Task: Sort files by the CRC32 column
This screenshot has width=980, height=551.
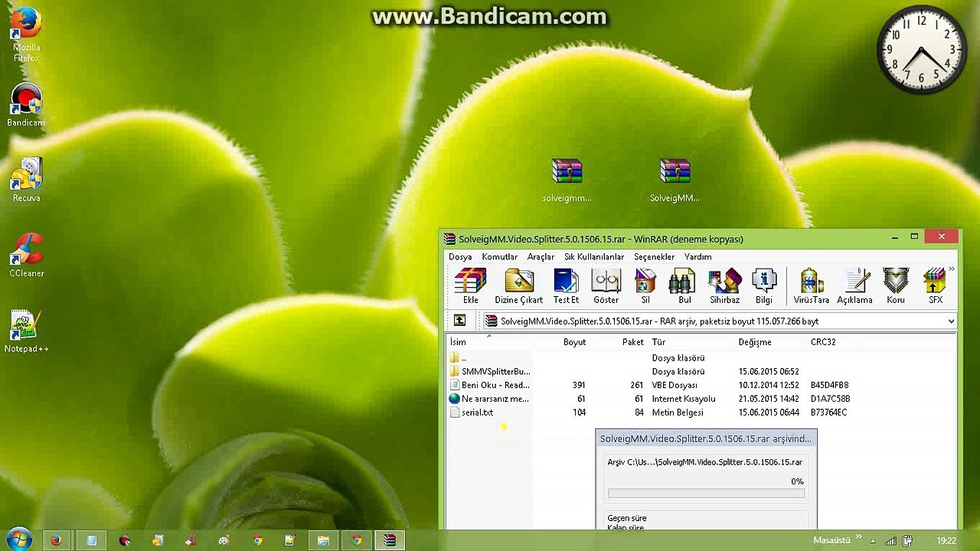Action: pos(823,342)
